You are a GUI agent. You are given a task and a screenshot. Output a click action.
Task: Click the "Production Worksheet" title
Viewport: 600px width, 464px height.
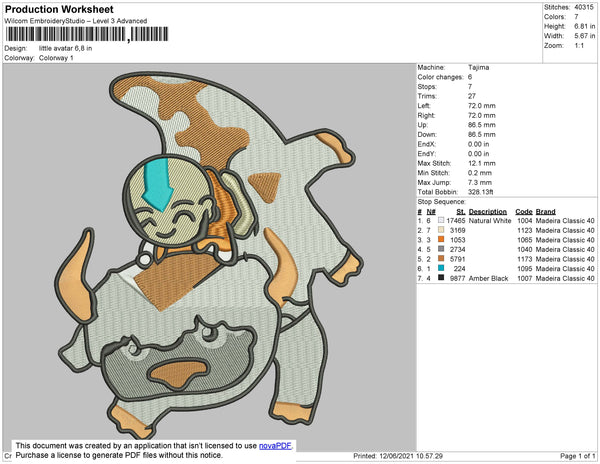tap(59, 10)
